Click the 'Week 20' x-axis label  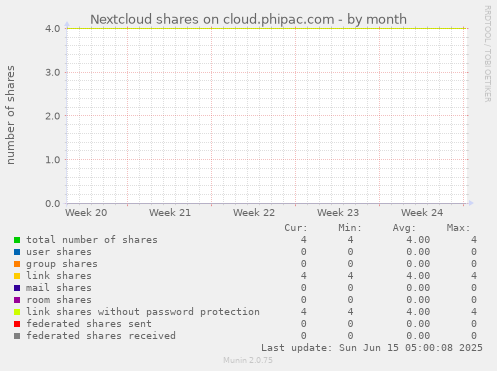86,213
